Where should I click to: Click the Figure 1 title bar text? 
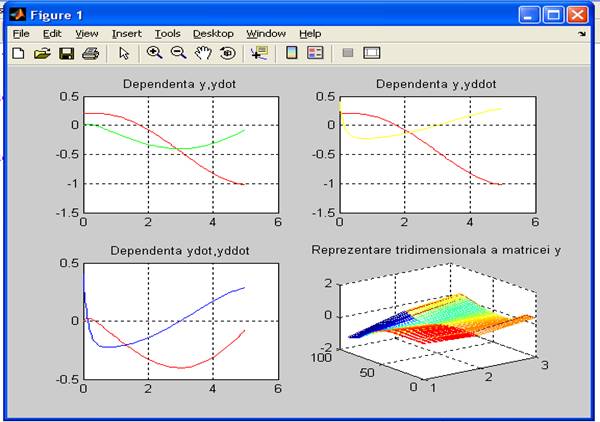coord(57,15)
